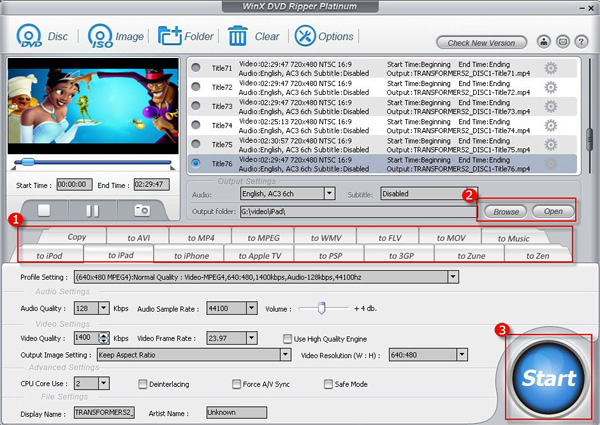This screenshot has width=600, height=425.
Task: Switch to the to Music tab
Action: (514, 239)
